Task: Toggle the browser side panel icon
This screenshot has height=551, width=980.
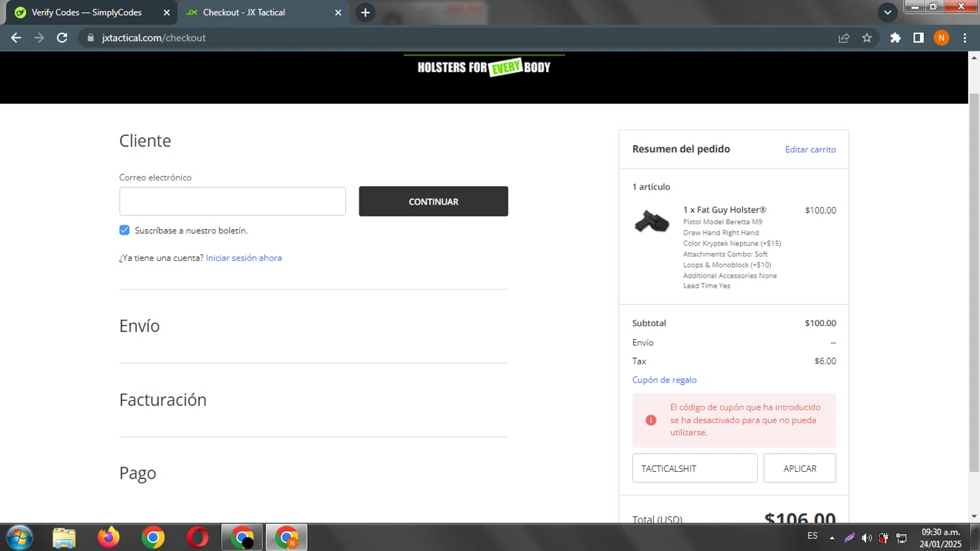Action: pos(919,38)
